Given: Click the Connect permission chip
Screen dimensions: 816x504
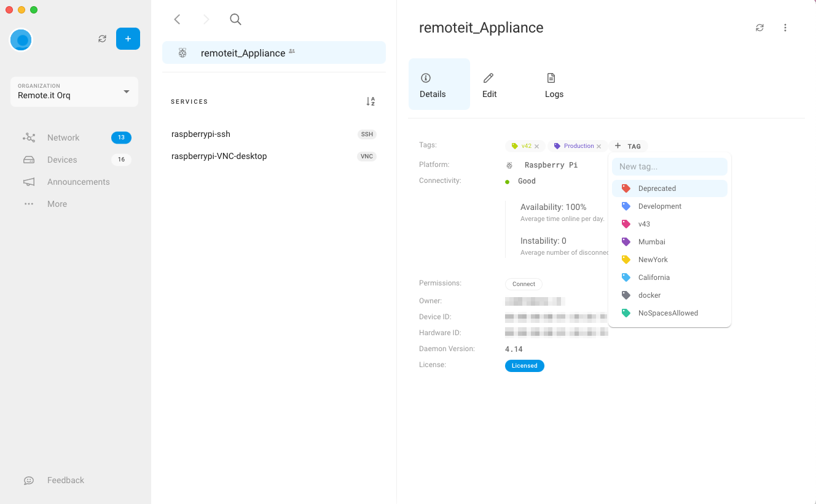Looking at the screenshot, I should pos(524,284).
